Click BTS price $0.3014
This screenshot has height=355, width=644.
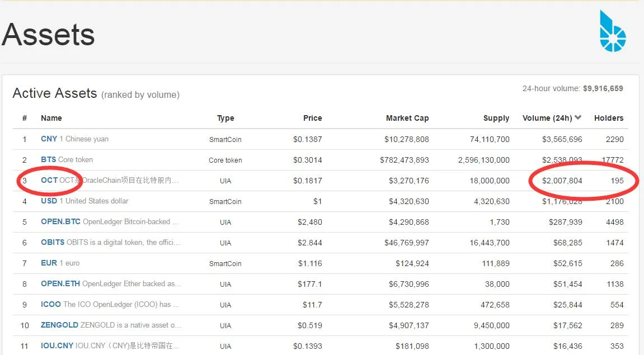click(308, 160)
